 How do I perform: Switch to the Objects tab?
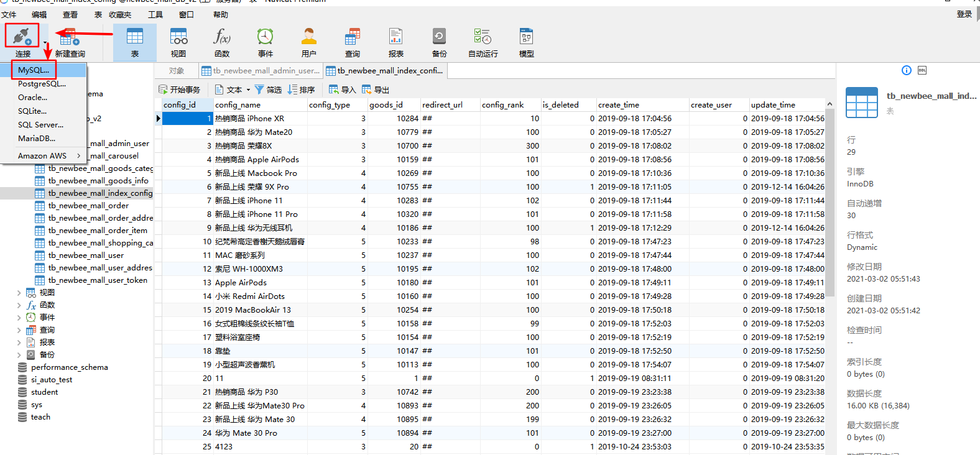point(177,71)
